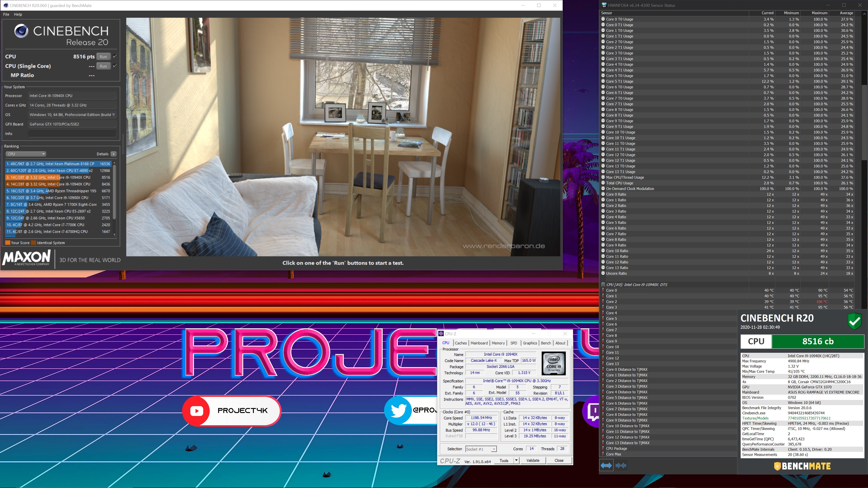Click sensor icon for Core 0 T0 Usage
Screen dimensions: 868x488
point(603,19)
